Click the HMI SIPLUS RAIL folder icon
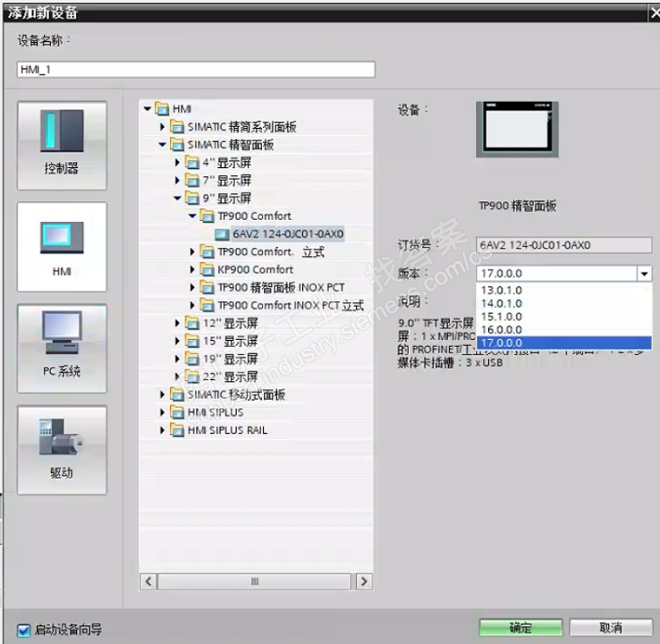 177,430
